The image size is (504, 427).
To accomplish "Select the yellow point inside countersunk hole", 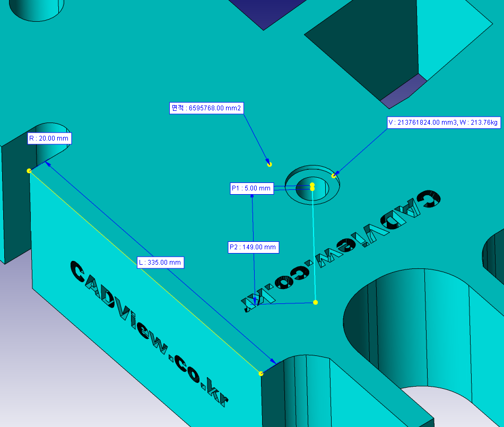I will pos(312,186).
